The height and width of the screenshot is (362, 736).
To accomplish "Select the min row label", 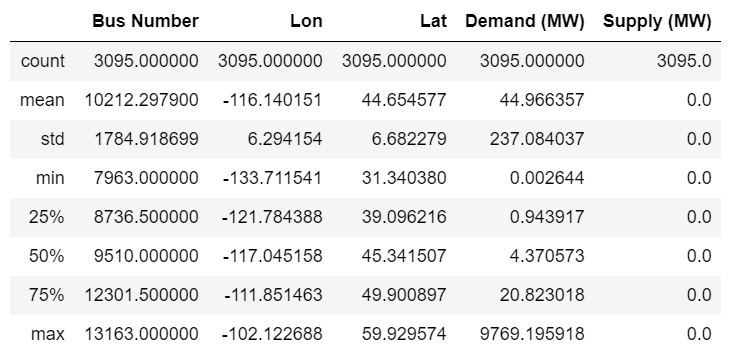I will click(50, 178).
